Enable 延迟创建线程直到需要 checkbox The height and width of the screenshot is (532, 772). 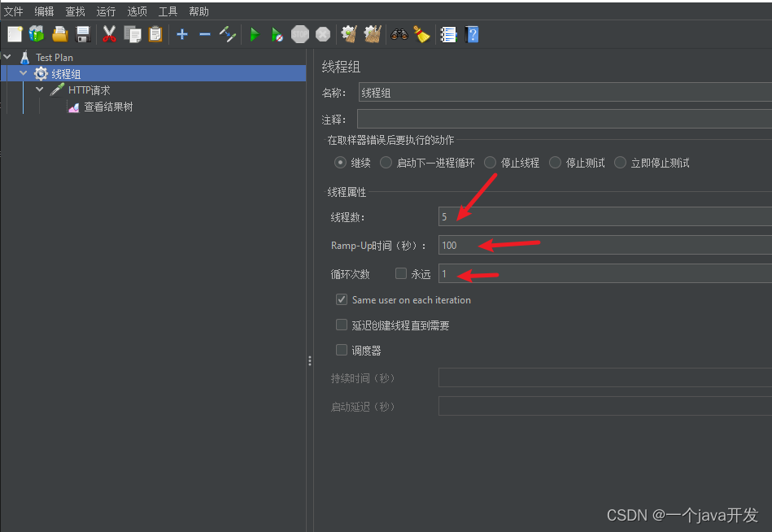[341, 325]
